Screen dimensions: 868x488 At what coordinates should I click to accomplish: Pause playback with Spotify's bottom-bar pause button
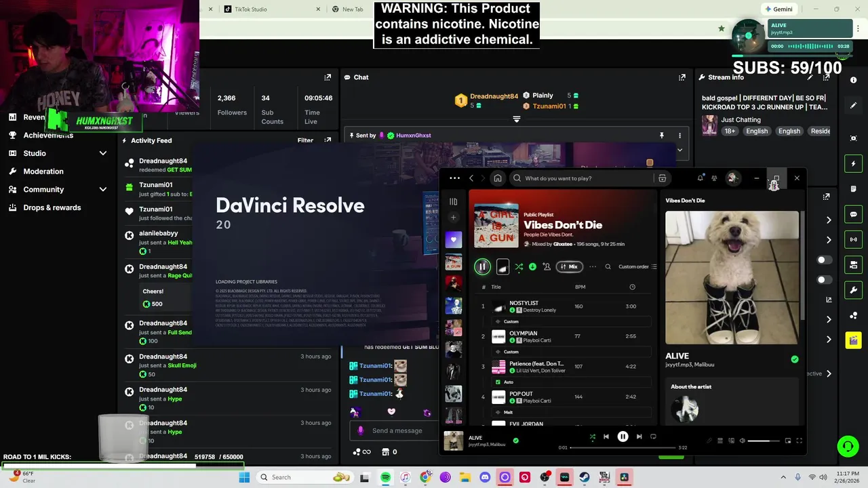[x=623, y=436]
